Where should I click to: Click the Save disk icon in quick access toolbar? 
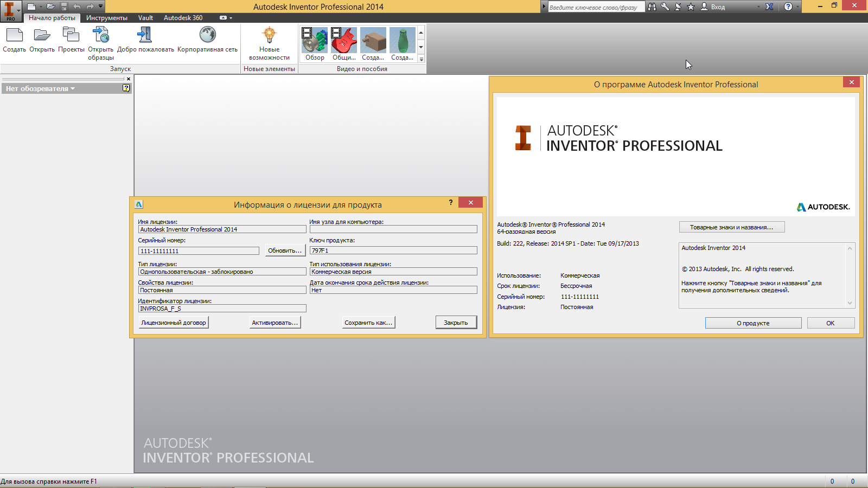[x=64, y=7]
